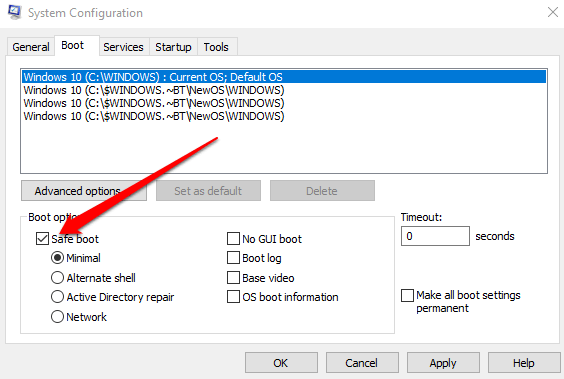The width and height of the screenshot is (564, 379).
Task: Switch to the General tab
Action: pyautogui.click(x=31, y=47)
